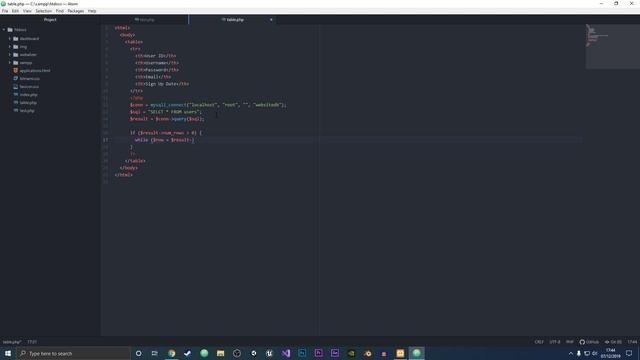Open Premiere Pro from taskbar
Image resolution: width=640 pixels, height=360 pixels.
[318, 353]
